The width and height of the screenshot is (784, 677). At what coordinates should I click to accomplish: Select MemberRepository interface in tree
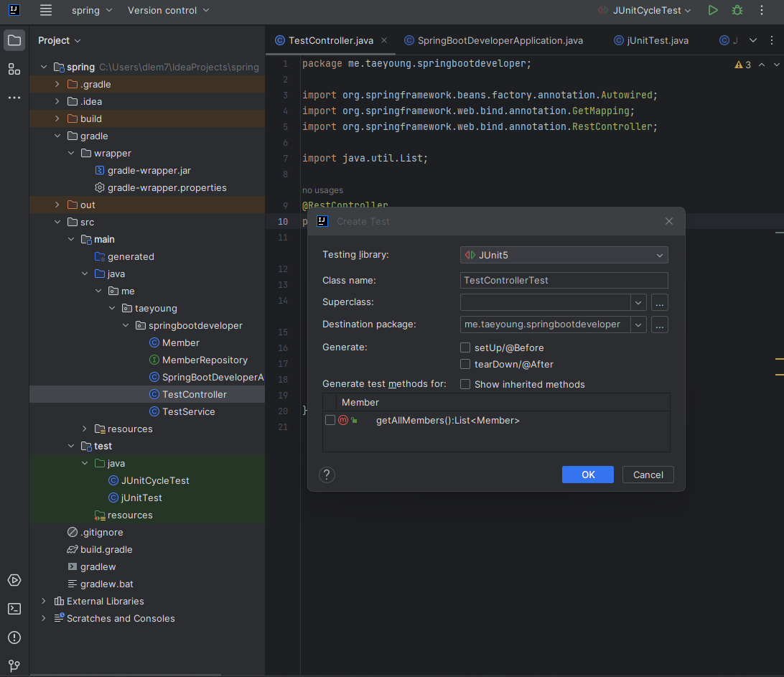point(205,360)
